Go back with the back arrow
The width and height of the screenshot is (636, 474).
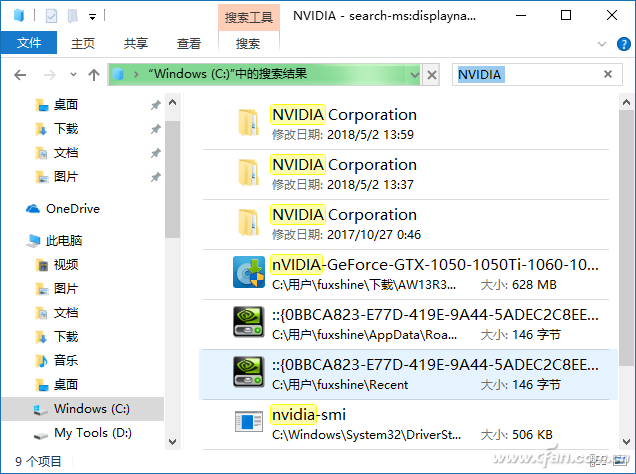tap(21, 75)
